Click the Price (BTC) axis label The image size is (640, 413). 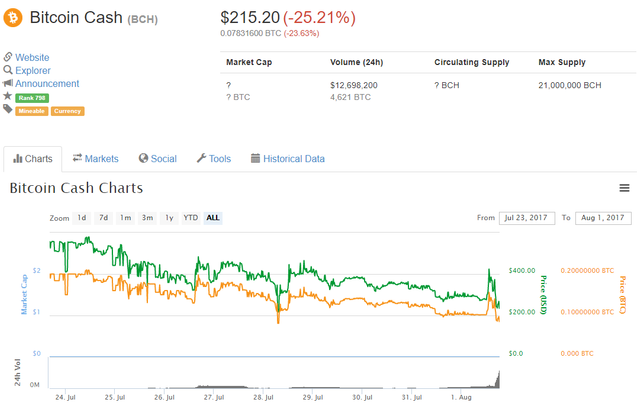pyautogui.click(x=622, y=295)
